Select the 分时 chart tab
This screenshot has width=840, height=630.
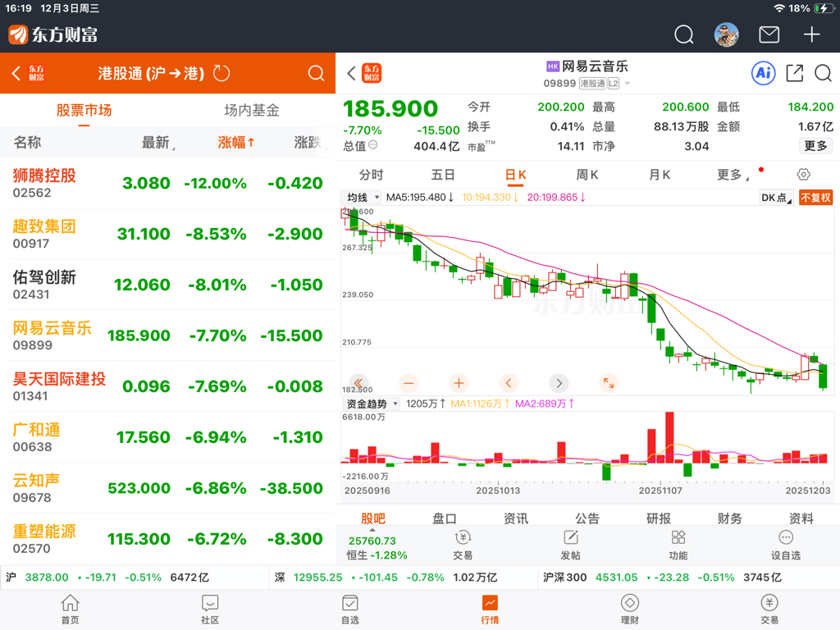(x=372, y=175)
